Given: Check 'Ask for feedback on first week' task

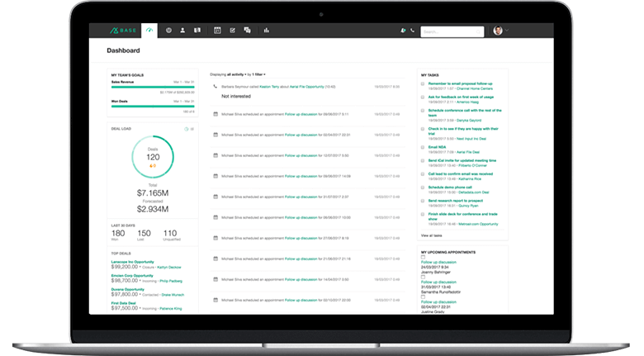Looking at the screenshot, I should 423,97.
